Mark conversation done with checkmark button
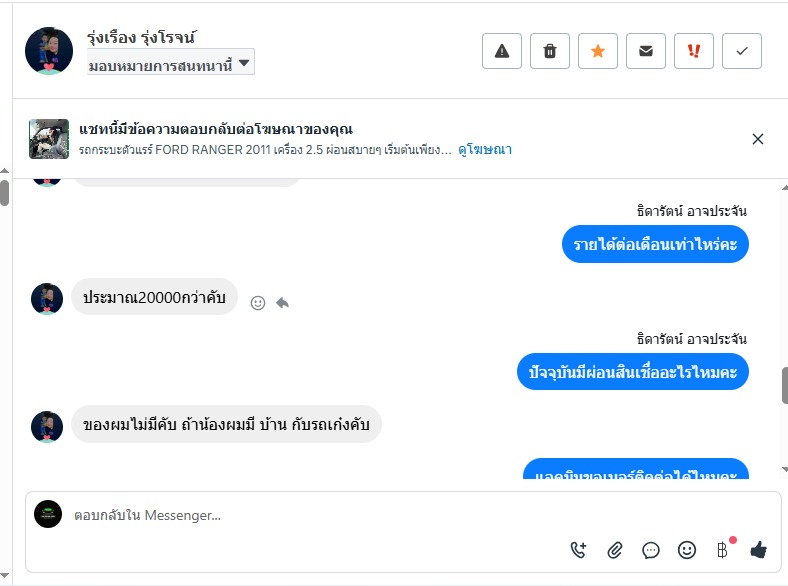Screen dimensions: 788x586 [742, 51]
